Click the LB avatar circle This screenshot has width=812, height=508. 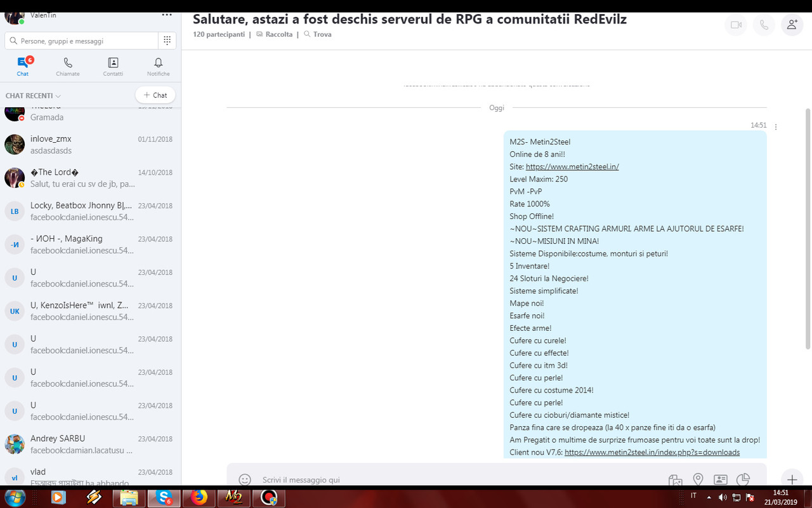pyautogui.click(x=15, y=211)
